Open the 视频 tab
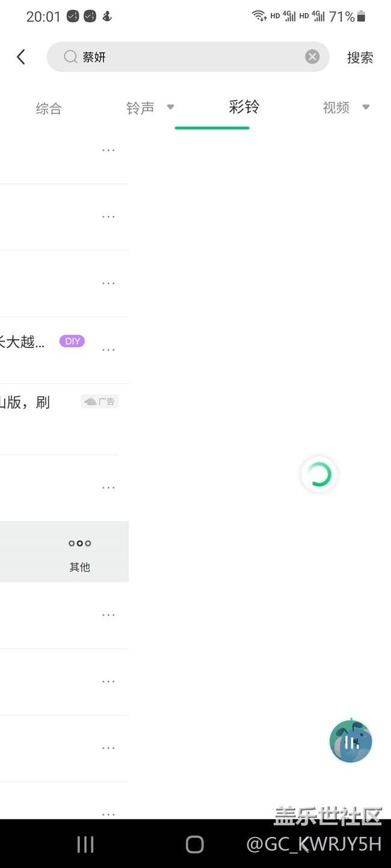Viewport: 391px width, 868px height. (336, 108)
